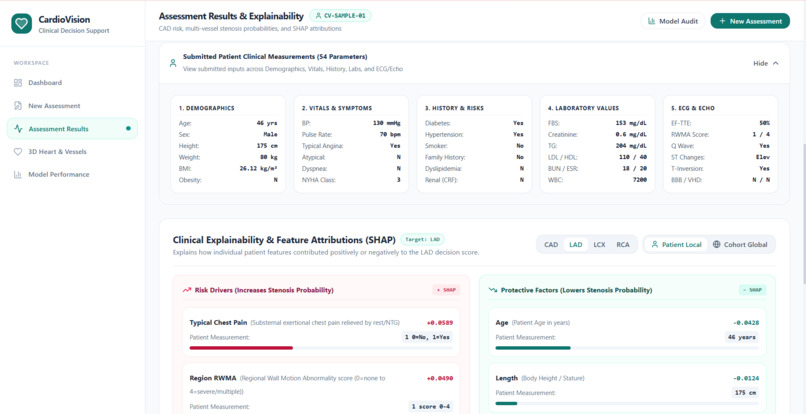Click the NYHA Class value 3
806x414 pixels.
[398, 180]
